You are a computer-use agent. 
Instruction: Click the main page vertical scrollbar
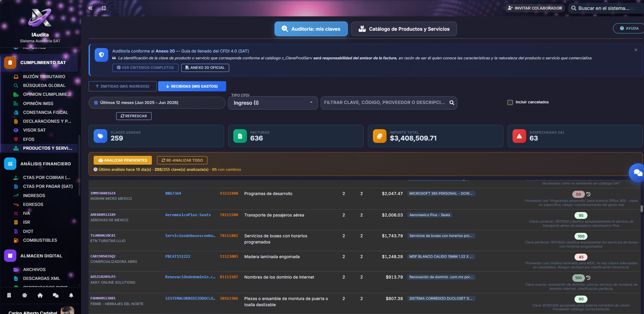(x=642, y=209)
